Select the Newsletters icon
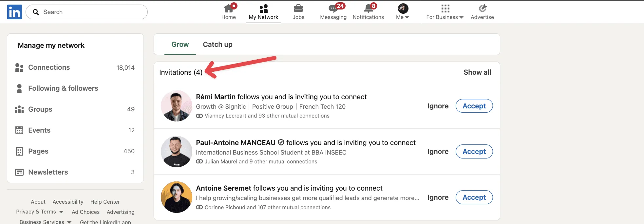Image resolution: width=644 pixels, height=224 pixels. tap(19, 172)
